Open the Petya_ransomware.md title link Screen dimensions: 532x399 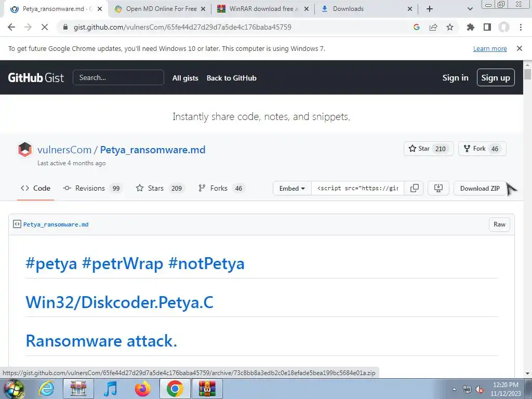click(x=153, y=150)
